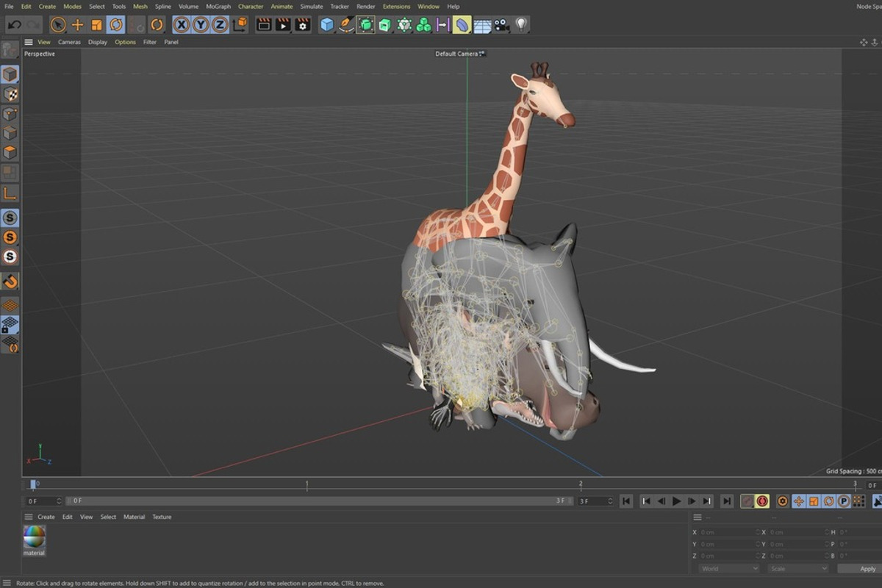882x588 pixels.
Task: Toggle Enable Snap magnet icon
Action: click(x=10, y=281)
